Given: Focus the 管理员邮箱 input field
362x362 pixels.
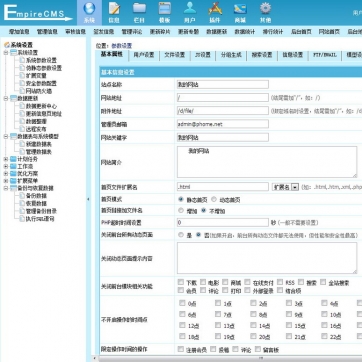Looking at the screenshot, I should click(223, 124).
